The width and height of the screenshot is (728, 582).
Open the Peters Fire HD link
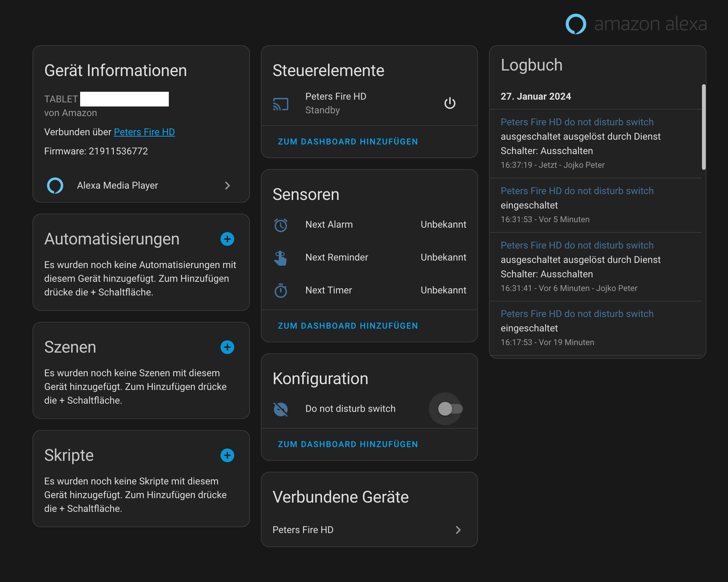(144, 132)
